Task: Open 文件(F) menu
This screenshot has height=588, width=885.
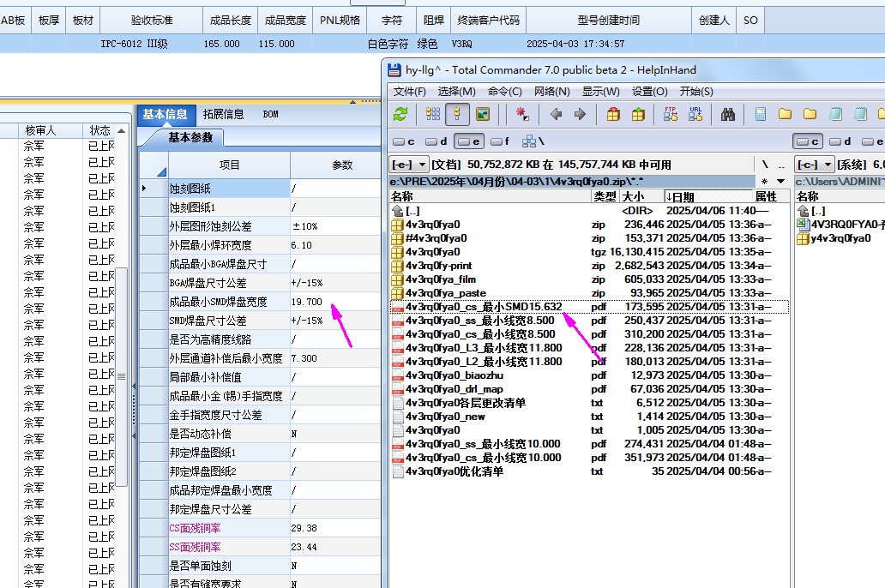Action: (x=409, y=92)
